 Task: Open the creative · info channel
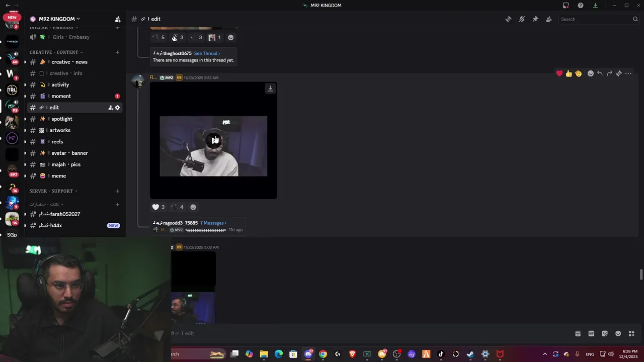click(x=74, y=73)
